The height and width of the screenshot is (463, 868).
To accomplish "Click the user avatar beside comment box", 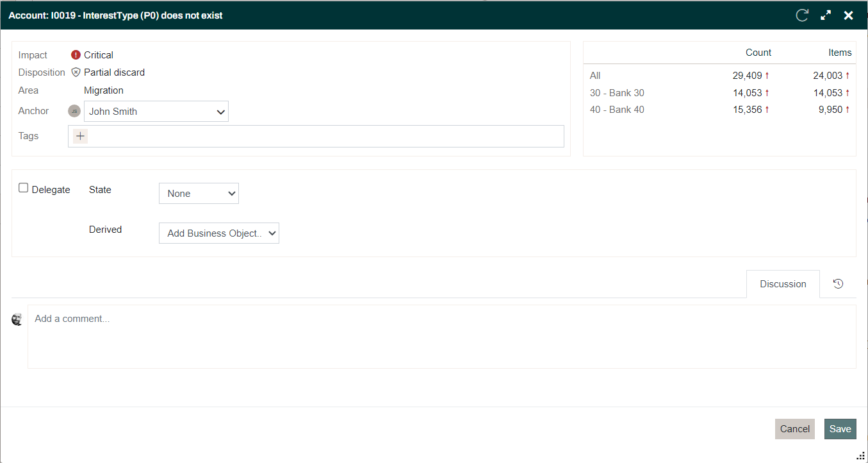I will click(x=17, y=319).
